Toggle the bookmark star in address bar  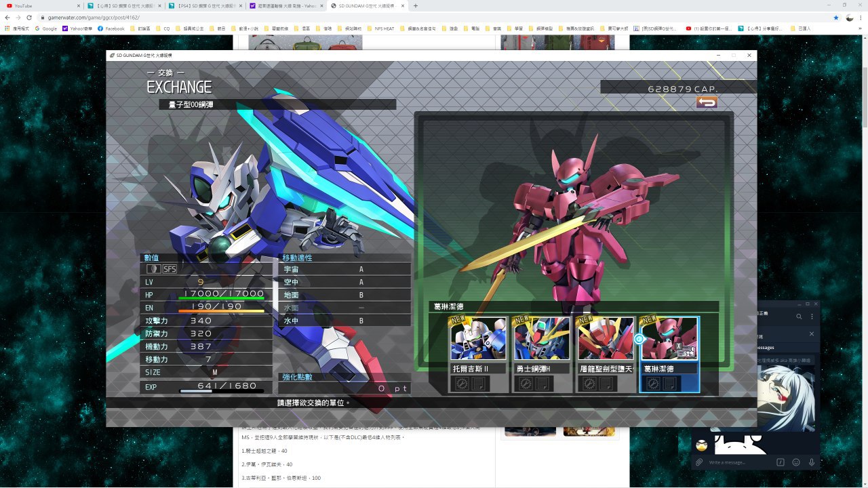pos(835,17)
